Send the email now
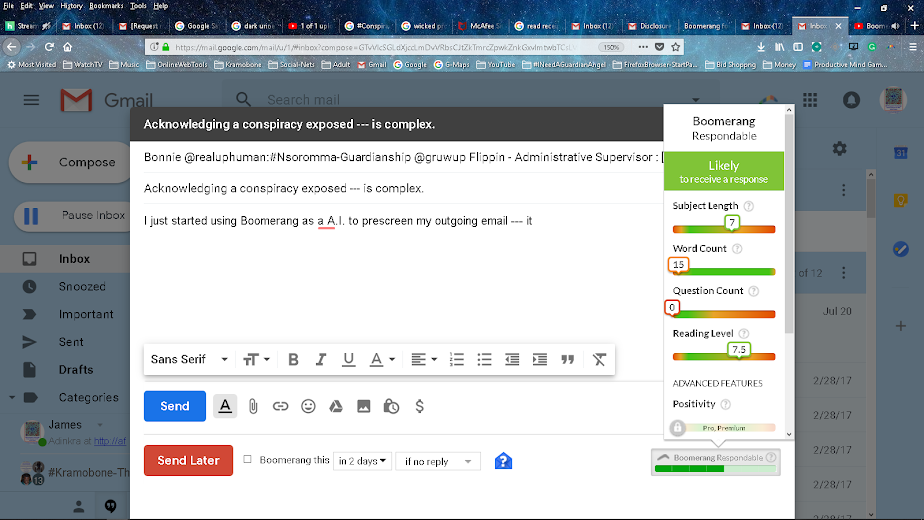Screen dimensions: 924x520 (x=175, y=406)
